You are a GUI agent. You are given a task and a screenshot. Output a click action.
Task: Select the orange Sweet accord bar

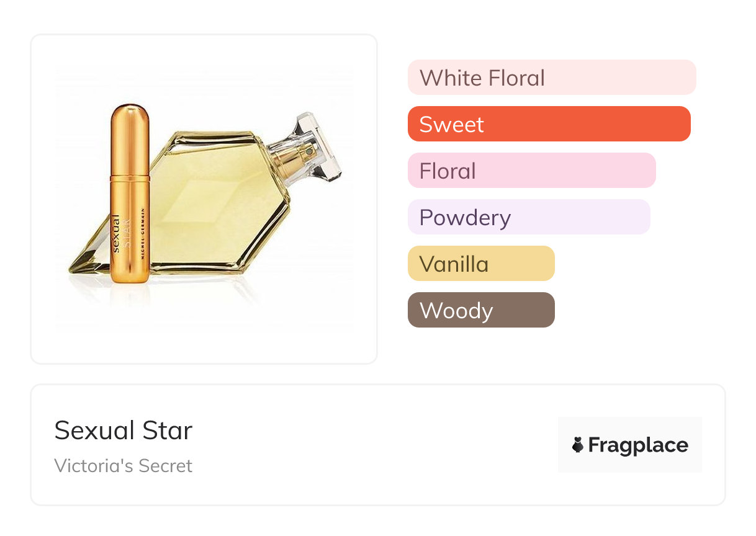tap(549, 124)
